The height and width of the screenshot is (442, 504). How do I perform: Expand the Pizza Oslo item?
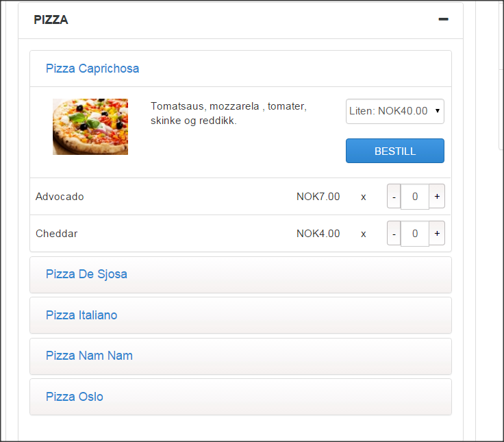[x=74, y=397]
